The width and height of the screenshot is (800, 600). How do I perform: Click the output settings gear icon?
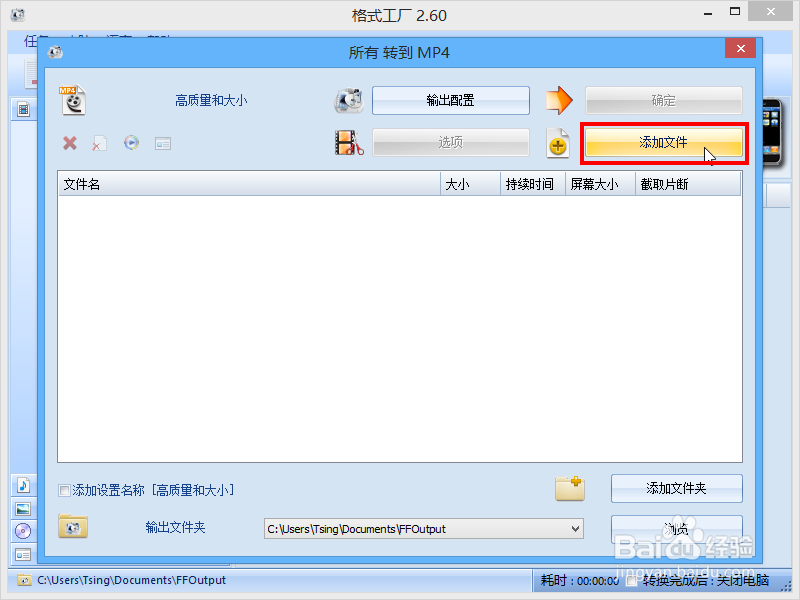click(349, 100)
